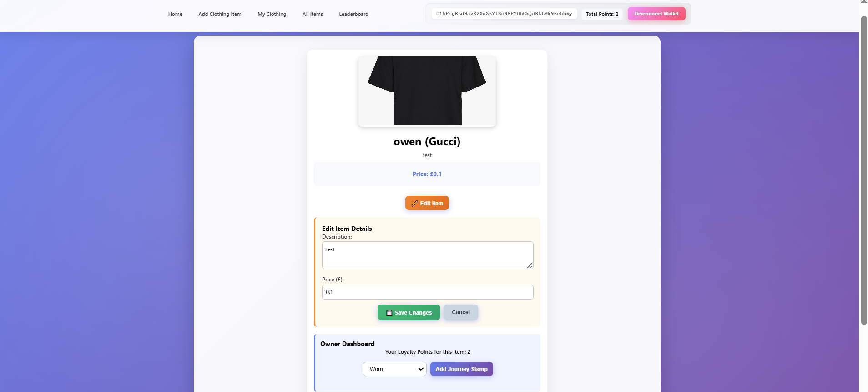This screenshot has height=392, width=868.
Task: Click the Price: £0.1 label
Action: point(427,174)
